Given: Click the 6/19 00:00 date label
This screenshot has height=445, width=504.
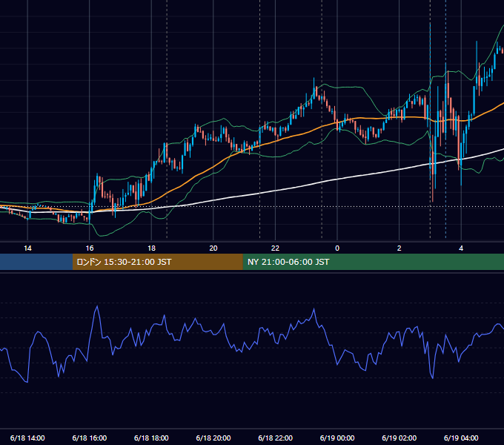Looking at the screenshot, I should [337, 438].
